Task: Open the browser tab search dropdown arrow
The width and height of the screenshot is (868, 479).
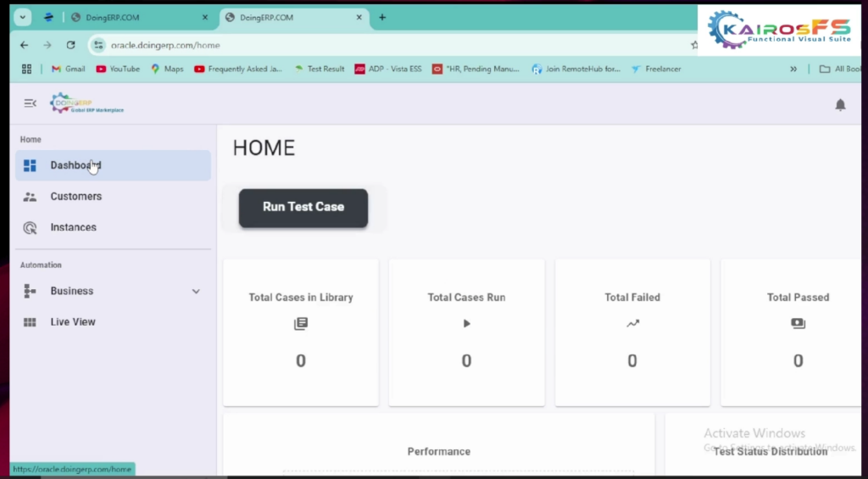Action: point(22,17)
